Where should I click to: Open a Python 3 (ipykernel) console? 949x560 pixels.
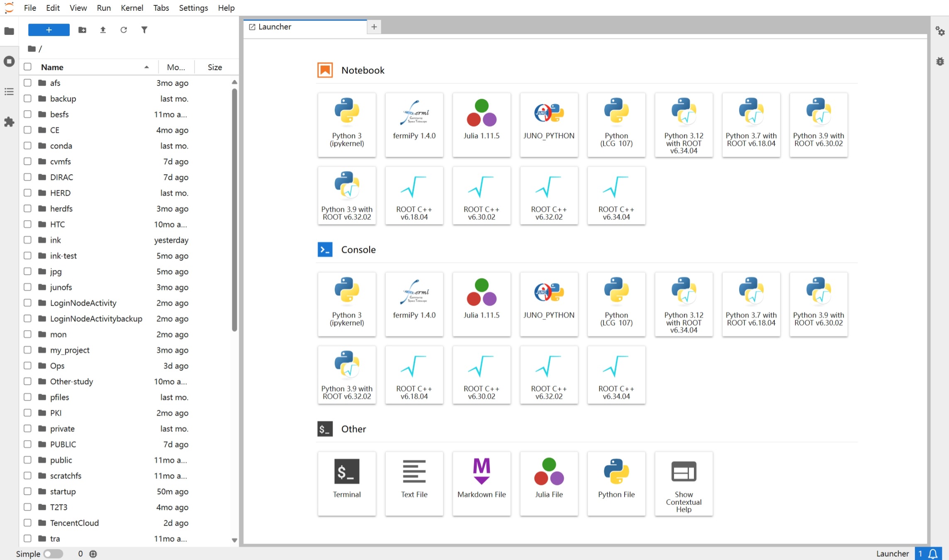(x=347, y=304)
